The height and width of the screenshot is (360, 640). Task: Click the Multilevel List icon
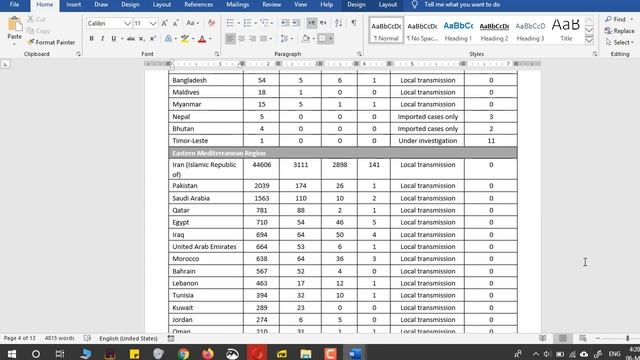(264, 23)
